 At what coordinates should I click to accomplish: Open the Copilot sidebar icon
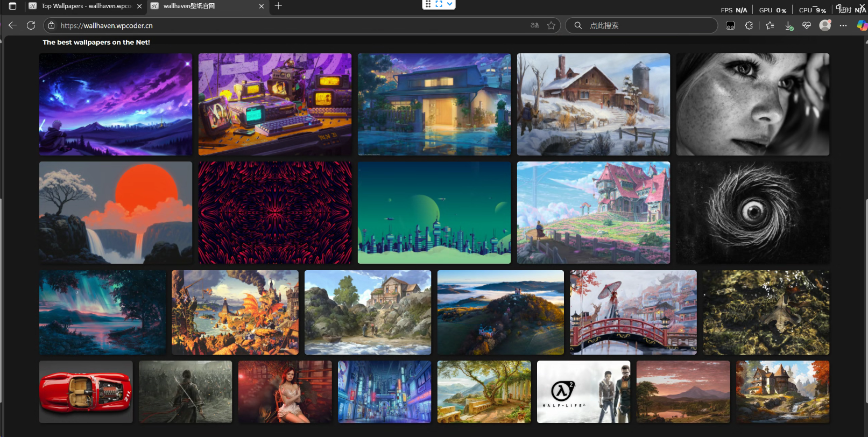862,25
